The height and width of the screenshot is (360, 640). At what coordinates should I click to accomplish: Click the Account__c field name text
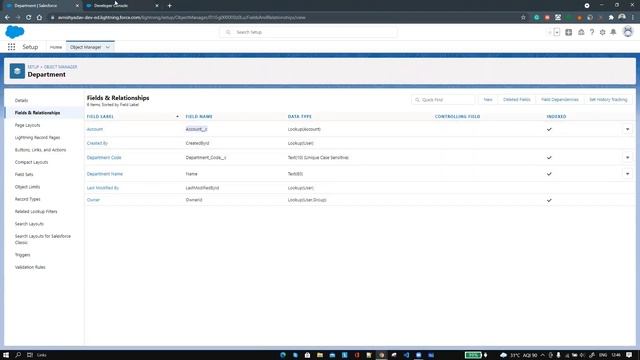click(196, 129)
